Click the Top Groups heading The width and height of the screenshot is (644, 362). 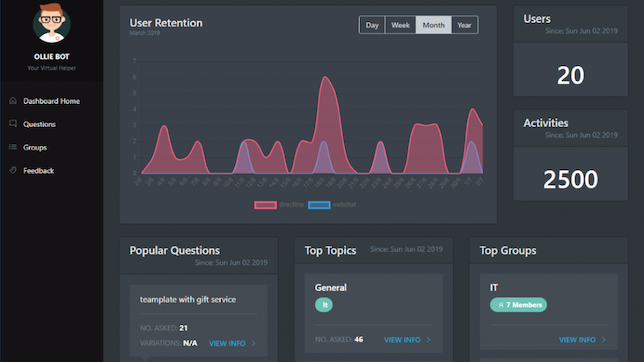point(508,251)
